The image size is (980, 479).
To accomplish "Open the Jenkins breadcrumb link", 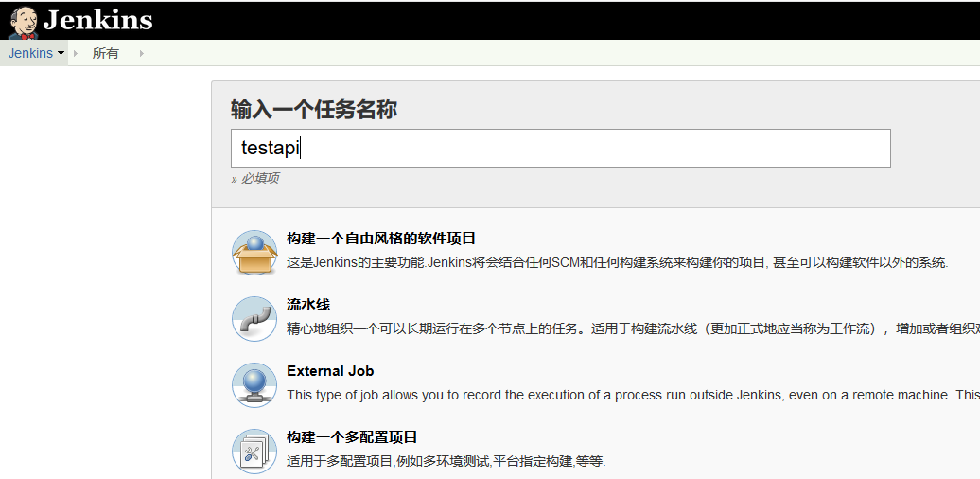I will tap(30, 53).
